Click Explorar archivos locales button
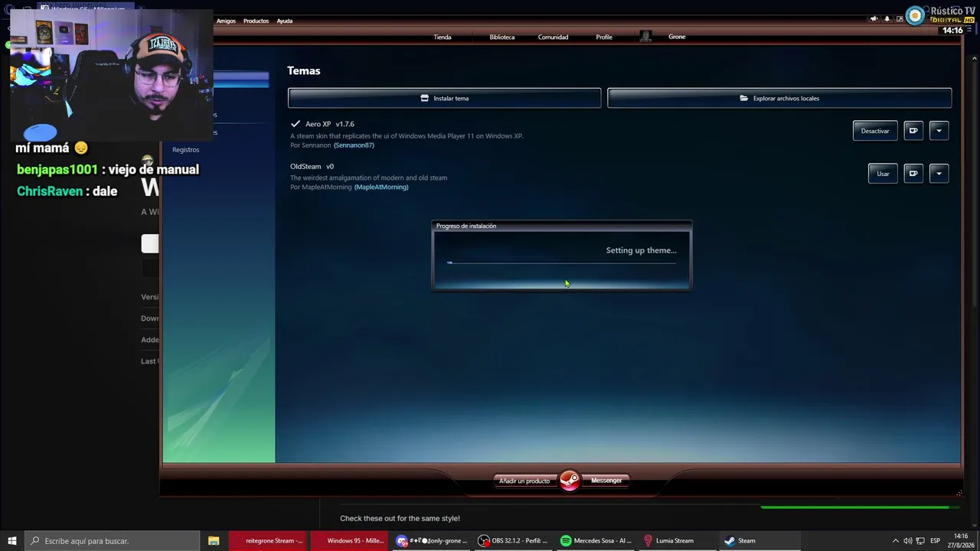 [779, 98]
